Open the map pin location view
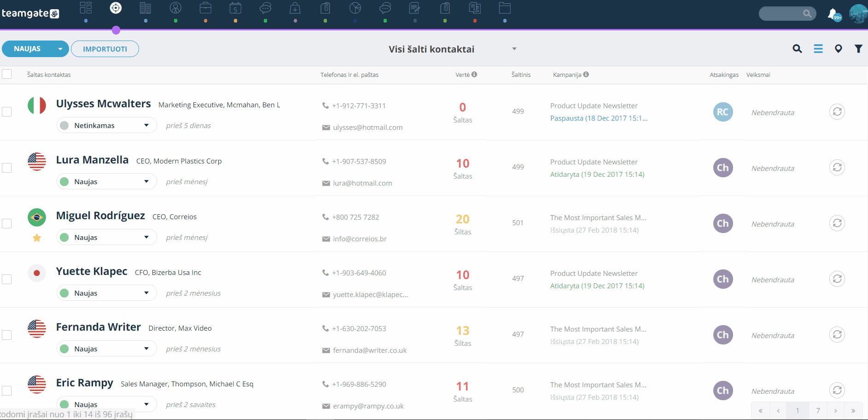The height and width of the screenshot is (420, 868). [839, 49]
